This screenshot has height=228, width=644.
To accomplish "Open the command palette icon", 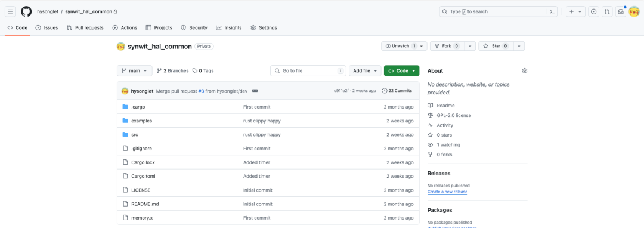I will tap(552, 11).
